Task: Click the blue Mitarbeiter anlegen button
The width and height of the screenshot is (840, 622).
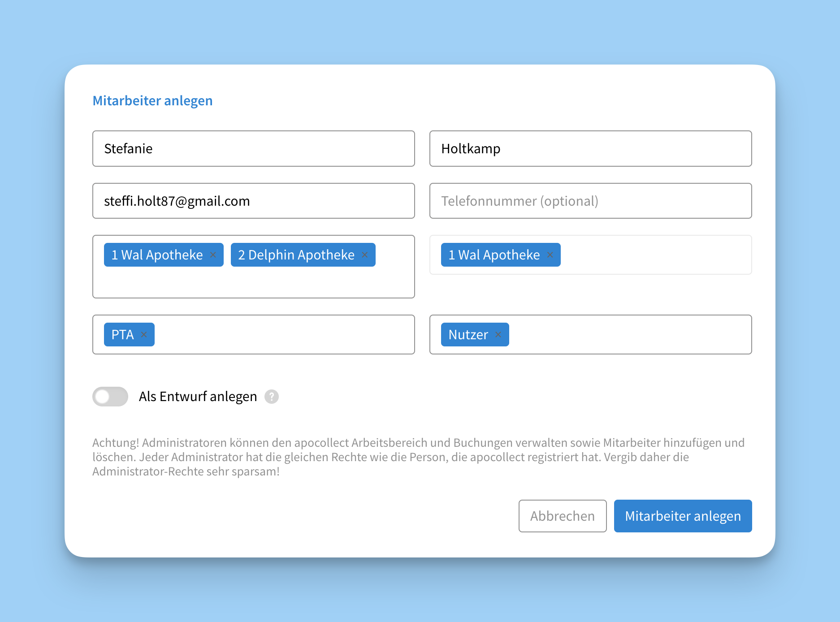Action: tap(683, 516)
